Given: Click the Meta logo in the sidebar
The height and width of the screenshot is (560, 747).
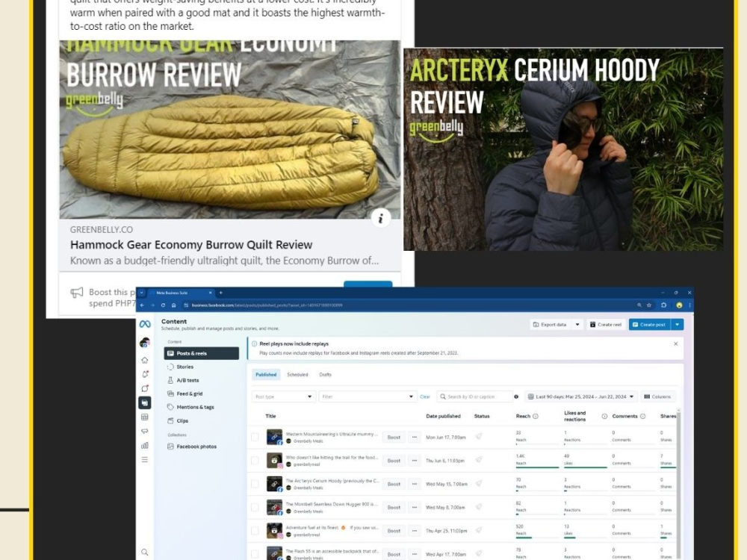Looking at the screenshot, I should pyautogui.click(x=145, y=324).
